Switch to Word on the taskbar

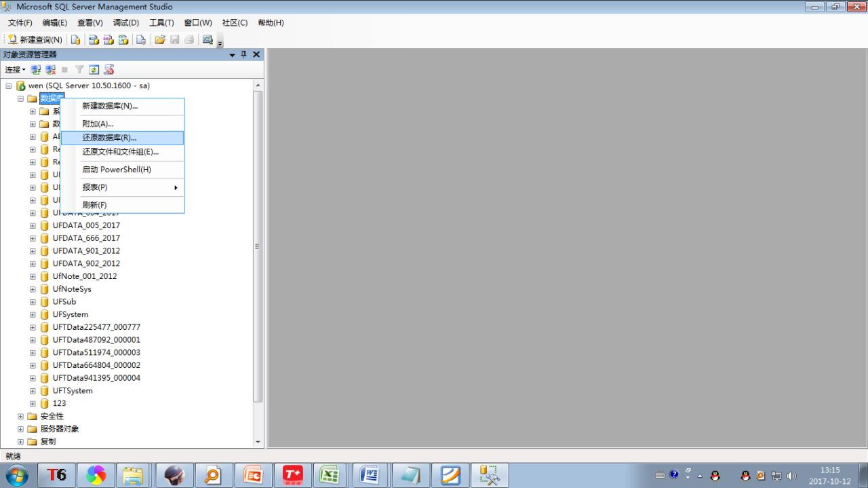[370, 475]
